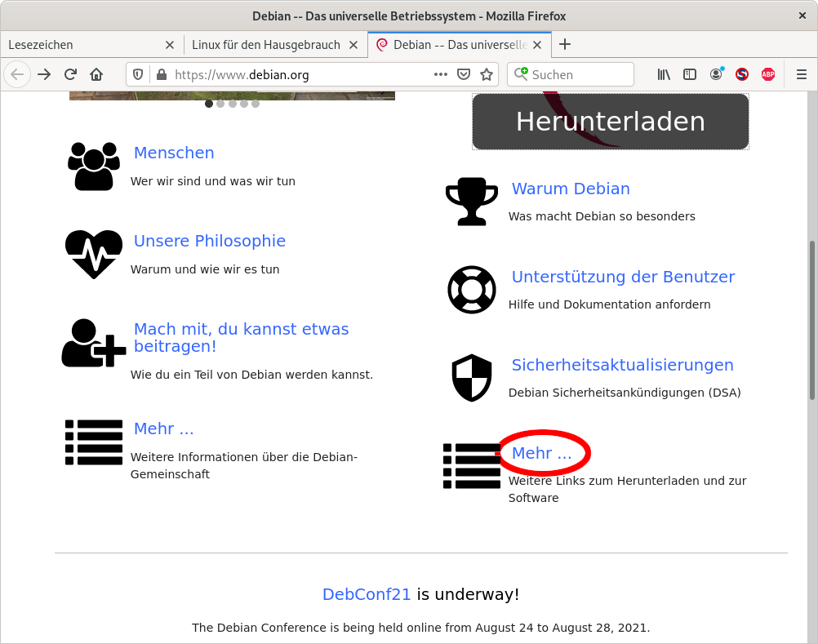The width and height of the screenshot is (818, 644).
Task: View site security padlock details
Action: click(x=162, y=74)
